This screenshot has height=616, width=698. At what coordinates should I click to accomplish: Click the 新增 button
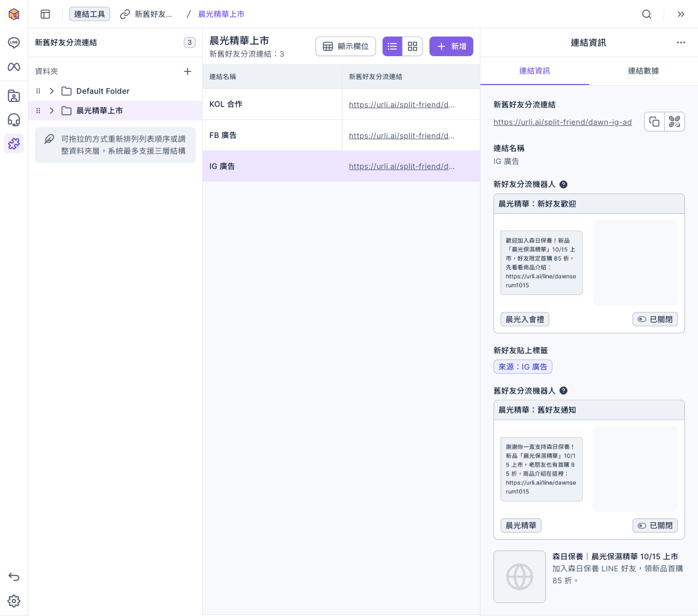tap(452, 46)
